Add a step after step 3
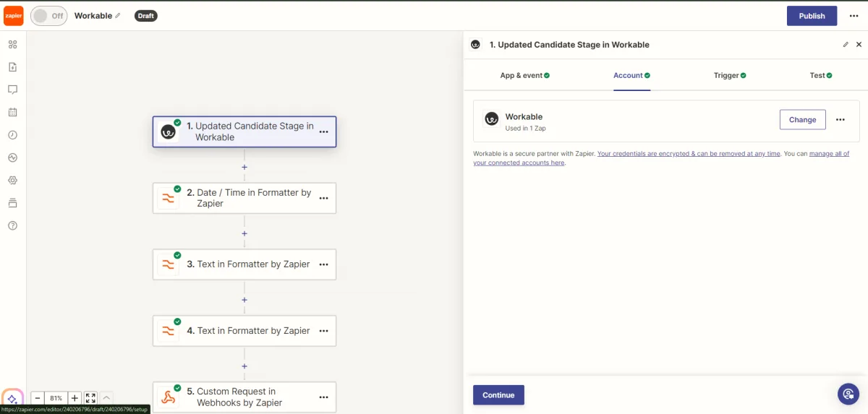 pos(244,300)
